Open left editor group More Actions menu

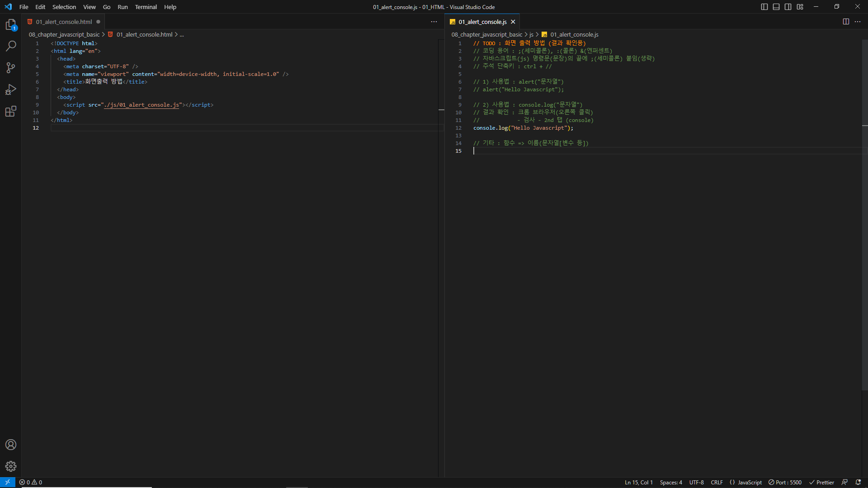(x=434, y=22)
